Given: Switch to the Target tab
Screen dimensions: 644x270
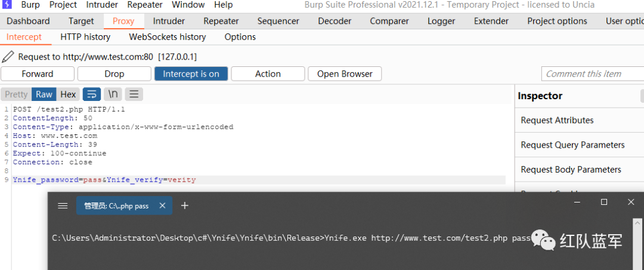Looking at the screenshot, I should [81, 21].
